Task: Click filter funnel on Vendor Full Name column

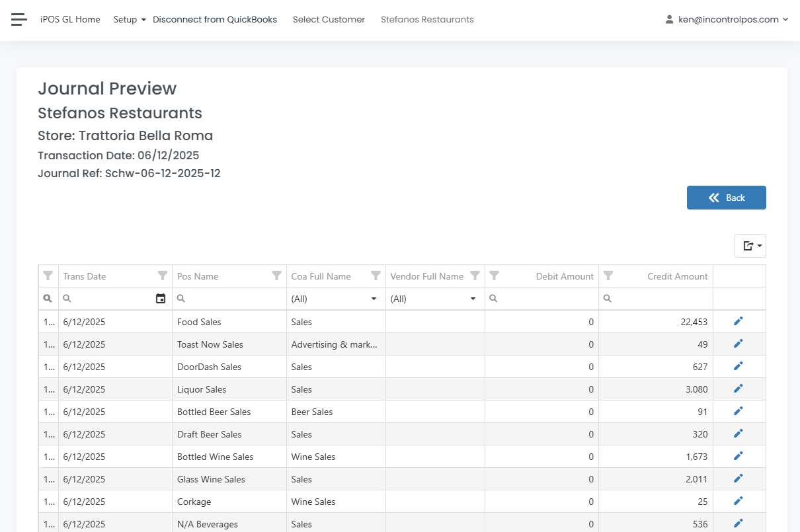Action: (475, 276)
